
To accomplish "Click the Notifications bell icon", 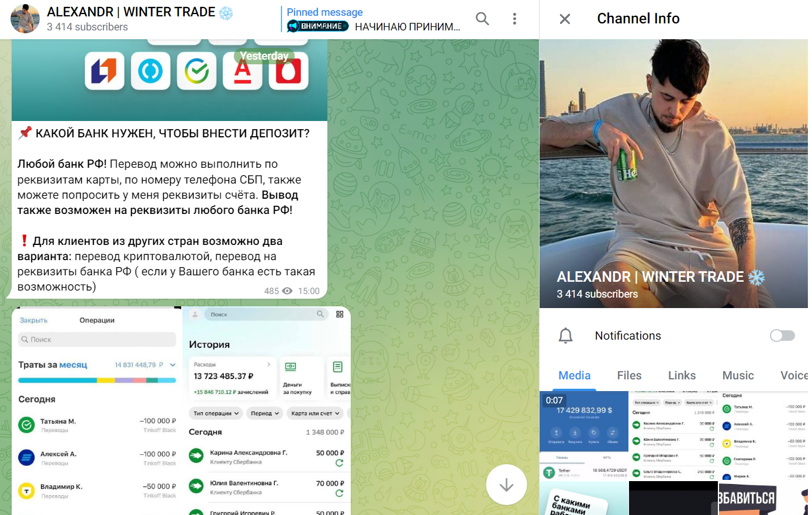I will click(x=565, y=336).
